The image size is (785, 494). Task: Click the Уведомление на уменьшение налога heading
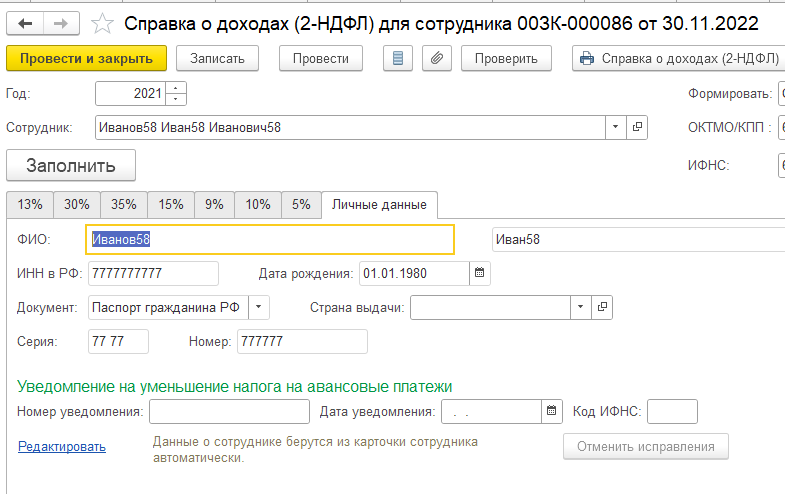click(x=234, y=386)
